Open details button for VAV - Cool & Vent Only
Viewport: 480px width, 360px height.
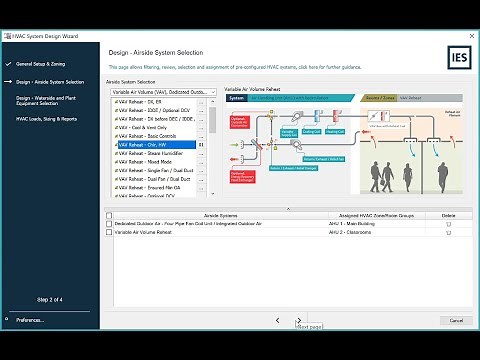click(201, 128)
